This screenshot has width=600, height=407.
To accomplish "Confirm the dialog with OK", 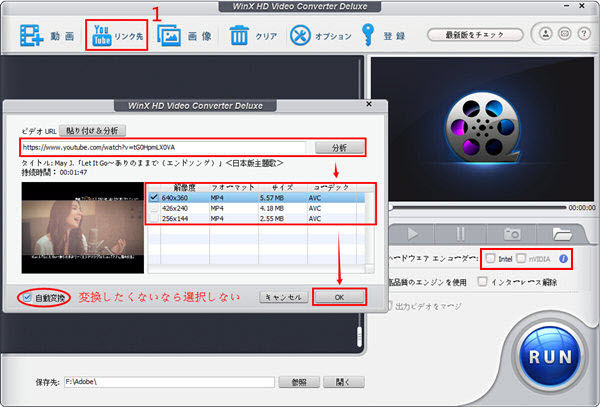I will (x=339, y=297).
